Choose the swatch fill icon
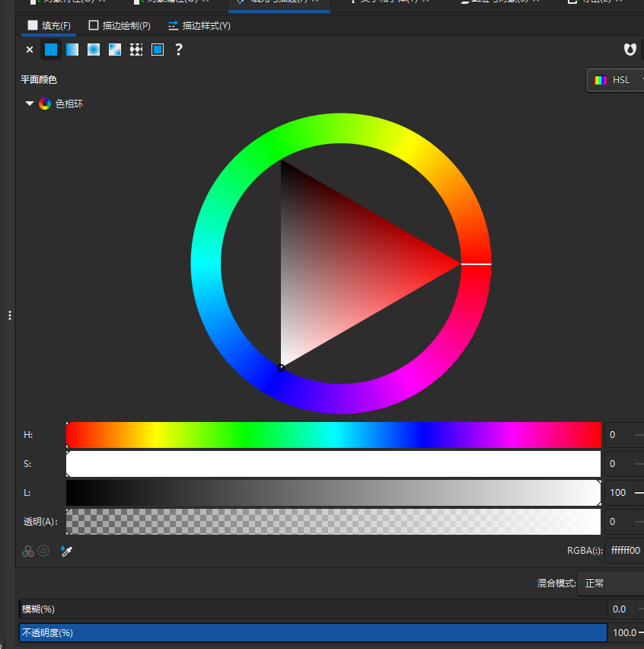The image size is (644, 649). pyautogui.click(x=158, y=50)
